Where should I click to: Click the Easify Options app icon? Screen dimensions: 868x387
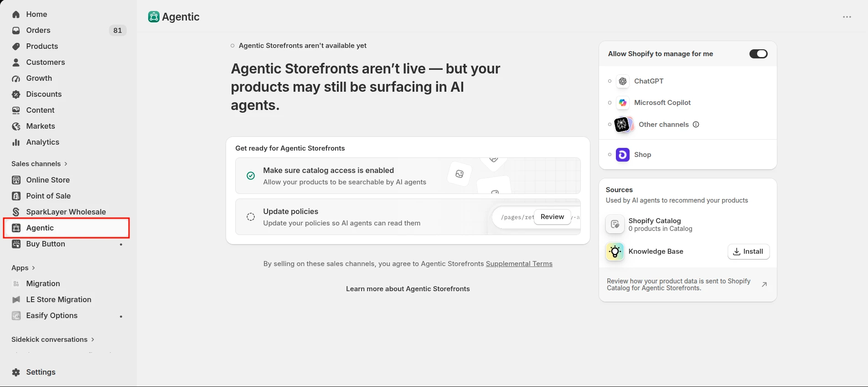point(16,316)
